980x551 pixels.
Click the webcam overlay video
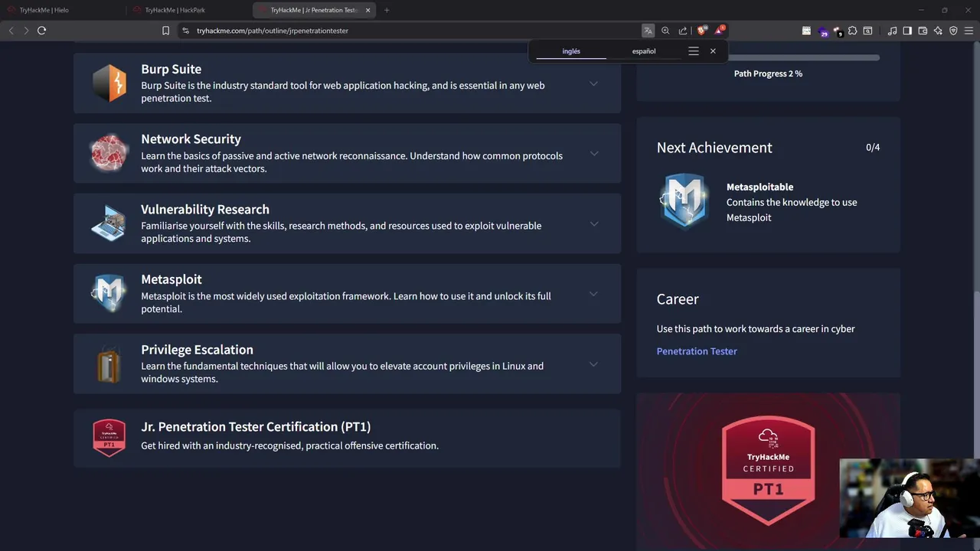pos(910,499)
